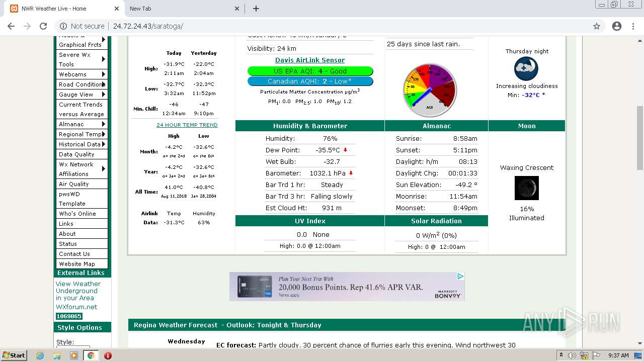This screenshot has height=362, width=644.
Task: Open the pwsWD Template menu item
Action: click(x=82, y=199)
